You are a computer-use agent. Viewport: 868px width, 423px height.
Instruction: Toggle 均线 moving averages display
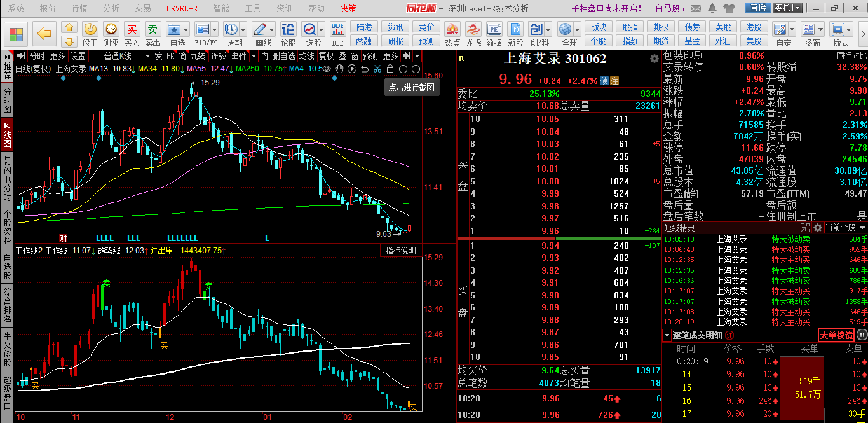coord(307,56)
